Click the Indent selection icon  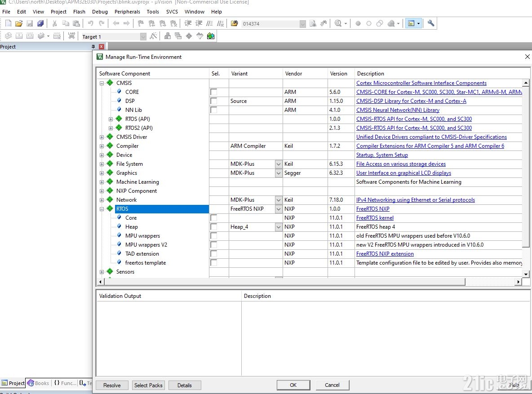188,23
